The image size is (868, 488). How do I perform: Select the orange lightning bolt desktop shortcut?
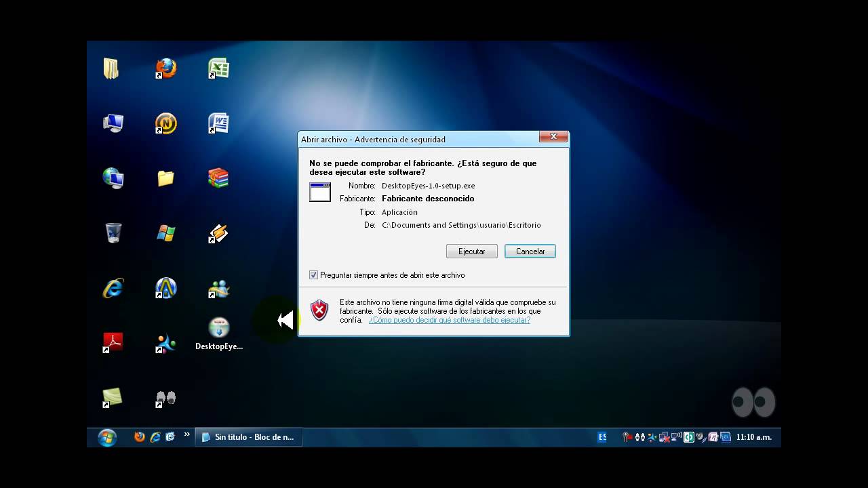(218, 233)
